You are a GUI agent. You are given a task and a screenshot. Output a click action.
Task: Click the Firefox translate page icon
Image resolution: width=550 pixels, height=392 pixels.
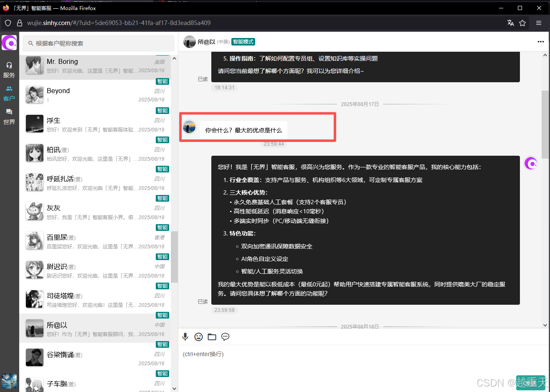coord(510,23)
